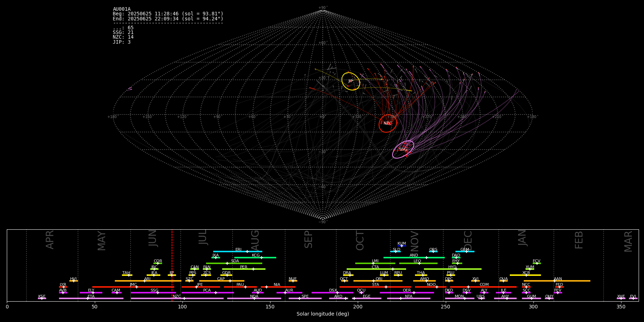Click the AUG month label
Screen dimensions: 644x322
(255, 240)
